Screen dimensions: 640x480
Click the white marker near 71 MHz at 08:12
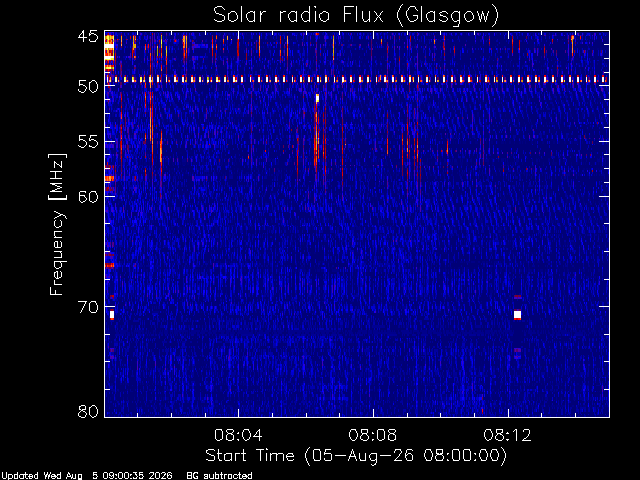518,315
